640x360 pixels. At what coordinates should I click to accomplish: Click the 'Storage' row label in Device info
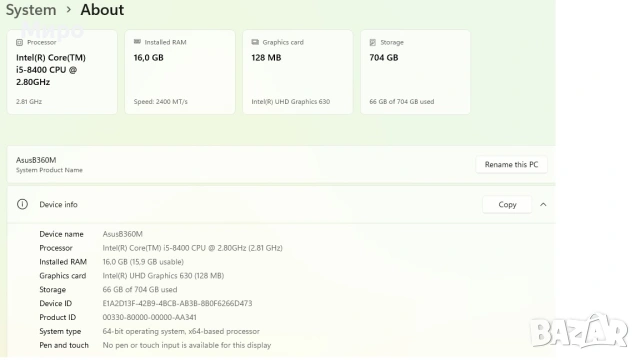coord(52,290)
